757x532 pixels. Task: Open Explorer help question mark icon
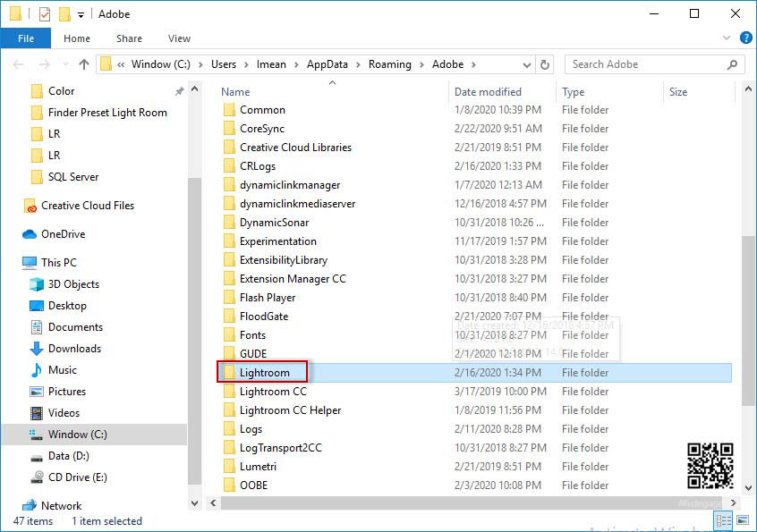click(746, 38)
